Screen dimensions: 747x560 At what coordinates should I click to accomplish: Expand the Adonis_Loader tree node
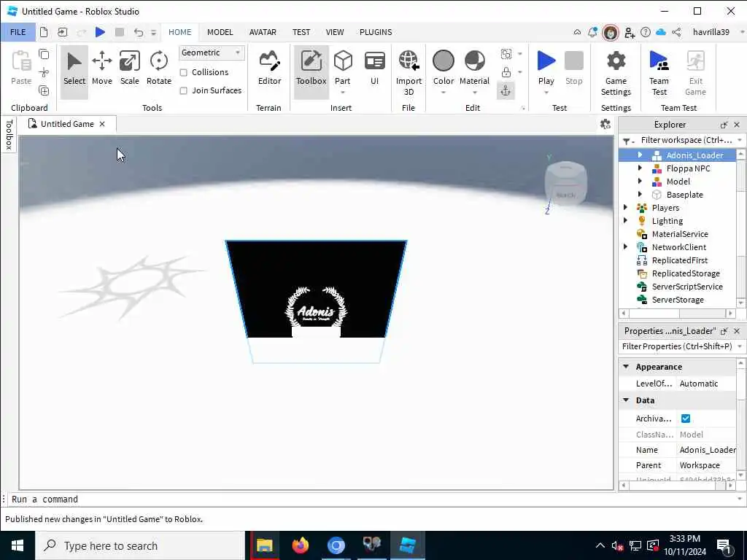[x=640, y=155]
